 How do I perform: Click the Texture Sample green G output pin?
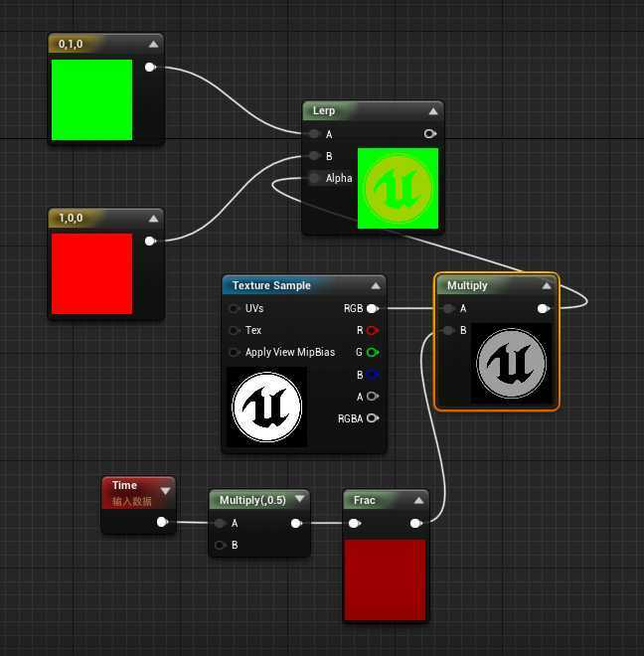(373, 352)
